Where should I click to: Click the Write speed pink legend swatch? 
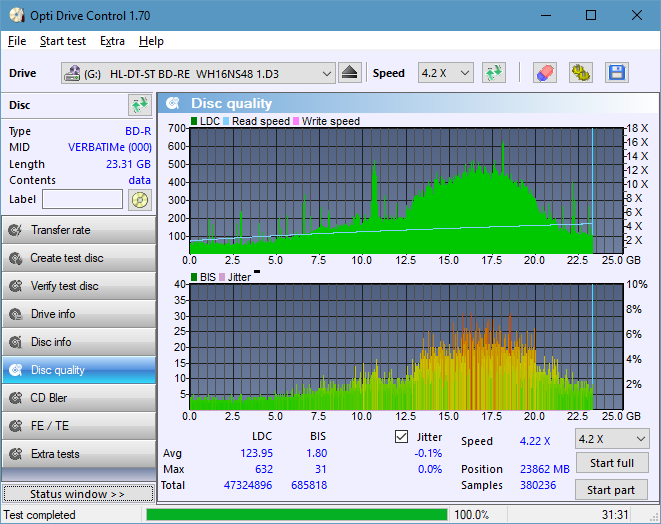click(x=296, y=121)
